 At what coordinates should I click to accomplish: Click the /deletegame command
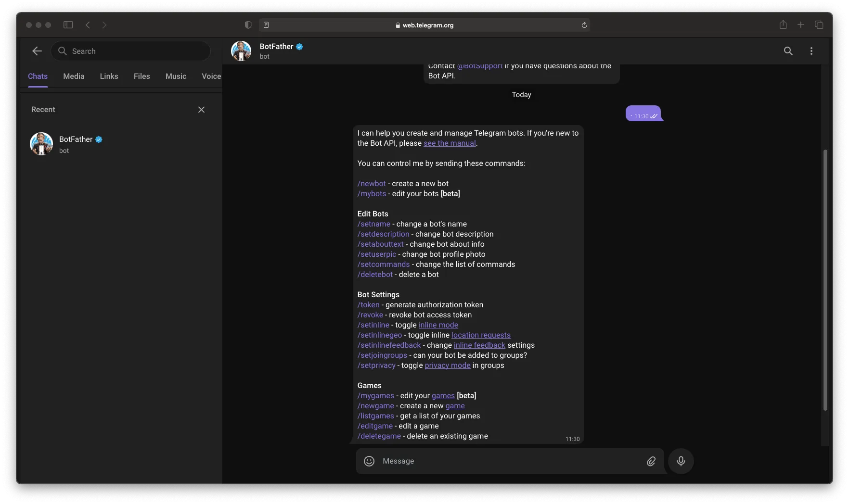[379, 436]
